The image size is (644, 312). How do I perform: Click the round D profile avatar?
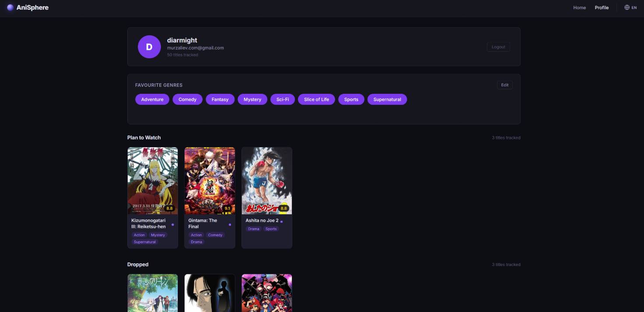[x=149, y=47]
